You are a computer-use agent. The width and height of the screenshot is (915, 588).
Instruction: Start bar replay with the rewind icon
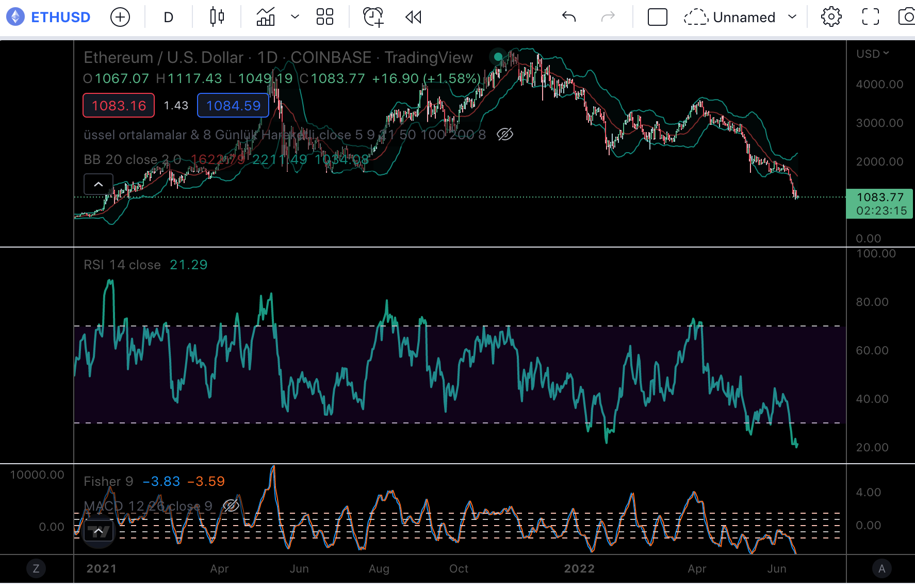pyautogui.click(x=413, y=17)
